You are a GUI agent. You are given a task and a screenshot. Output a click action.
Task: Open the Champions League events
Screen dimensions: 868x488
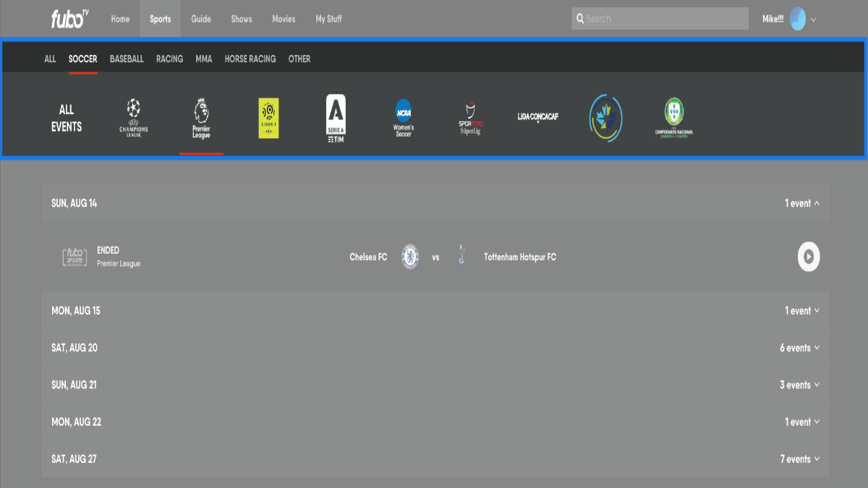coord(134,119)
